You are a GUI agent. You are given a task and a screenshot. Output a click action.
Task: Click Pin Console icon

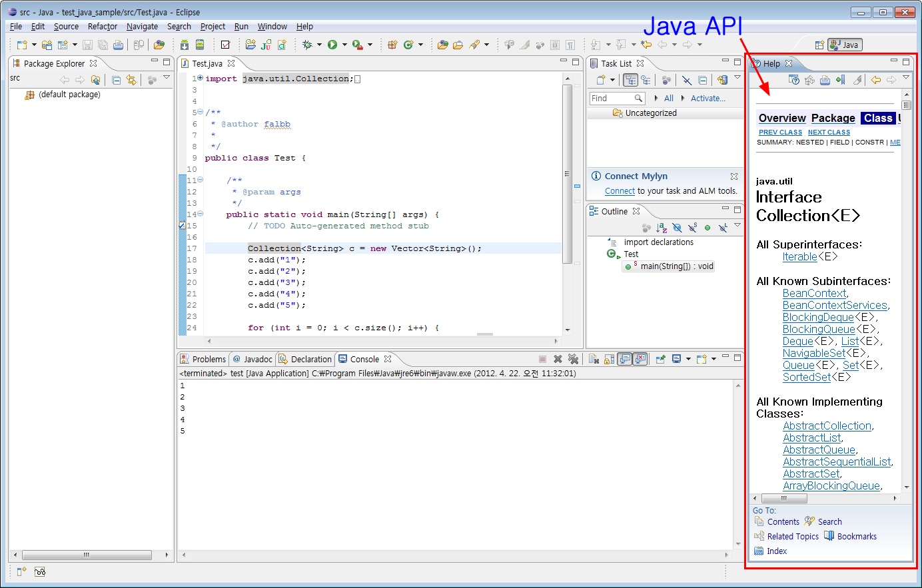click(661, 359)
